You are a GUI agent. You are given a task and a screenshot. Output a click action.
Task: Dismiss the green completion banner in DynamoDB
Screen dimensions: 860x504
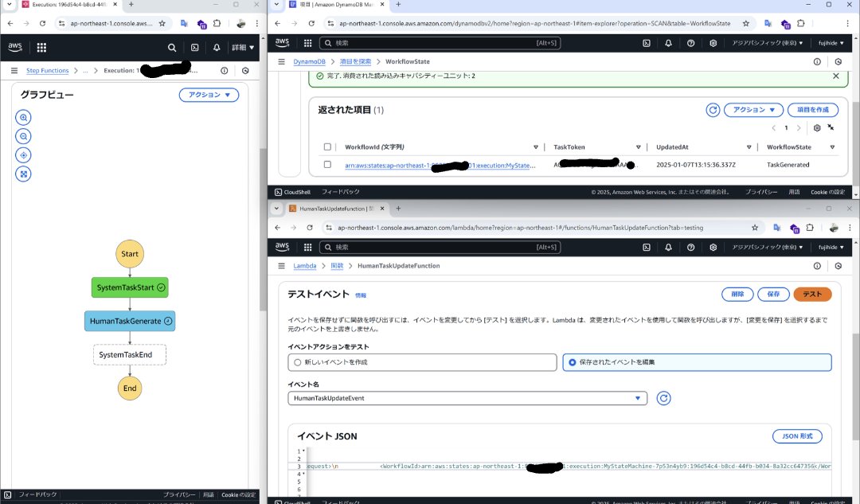coord(836,76)
